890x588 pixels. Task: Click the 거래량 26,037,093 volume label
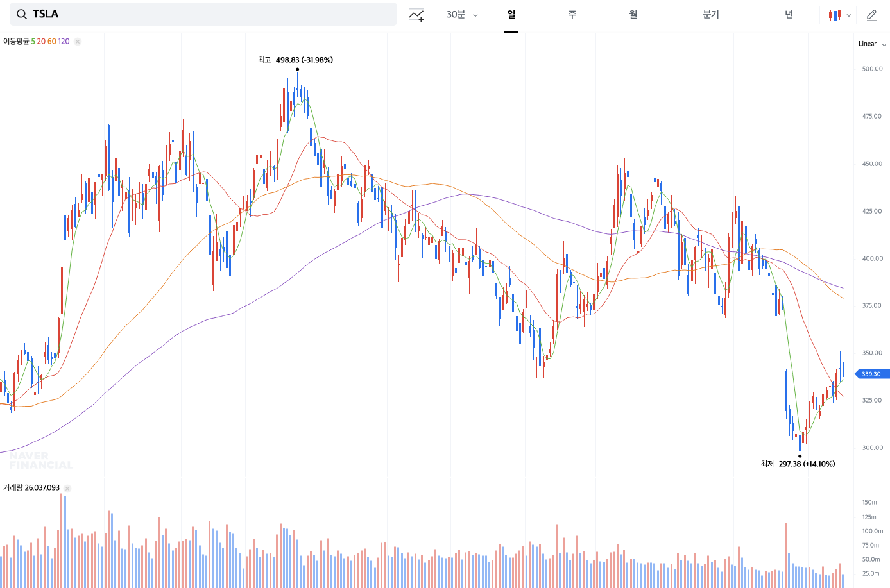coord(31,488)
